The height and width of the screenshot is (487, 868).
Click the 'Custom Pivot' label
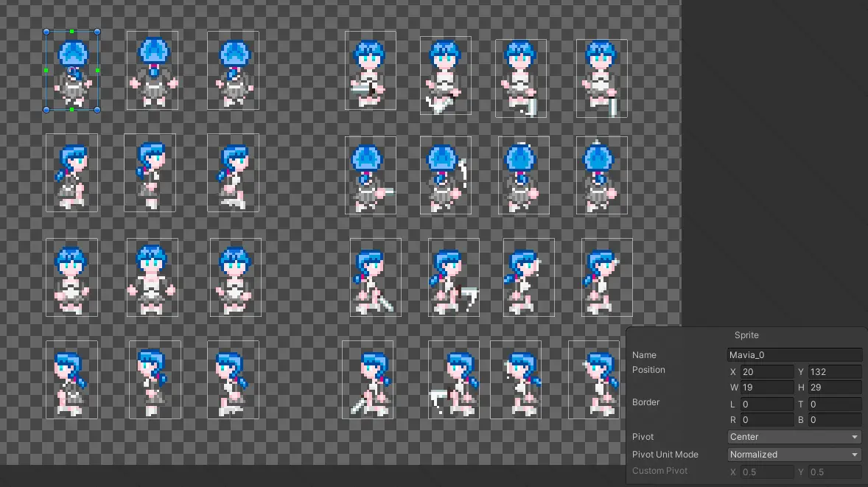click(x=660, y=471)
